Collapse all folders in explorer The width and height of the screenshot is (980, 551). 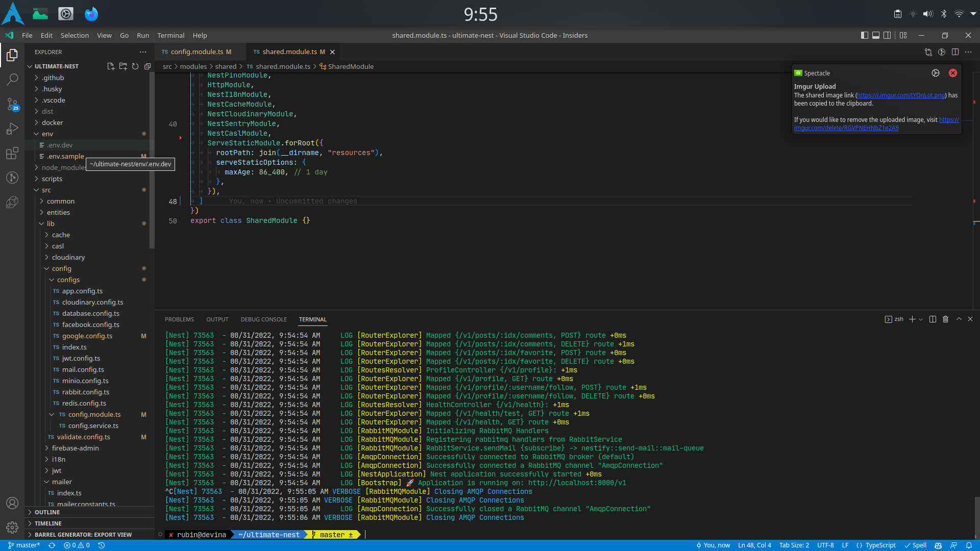click(x=148, y=66)
